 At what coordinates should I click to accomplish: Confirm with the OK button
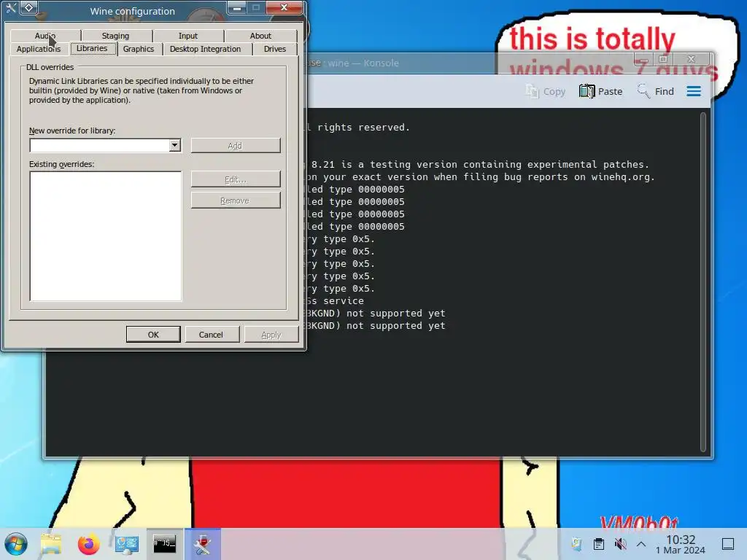click(153, 335)
